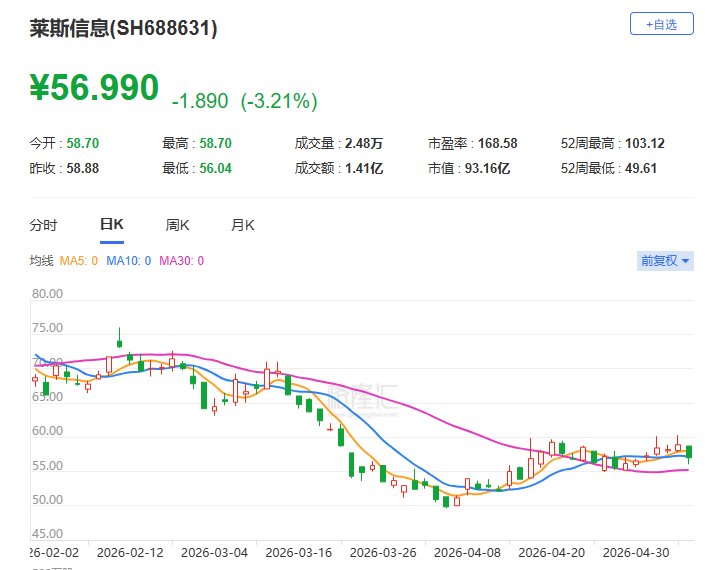The width and height of the screenshot is (705, 570).
Task: Click the 2026-04-20 date axis label
Action: click(552, 552)
